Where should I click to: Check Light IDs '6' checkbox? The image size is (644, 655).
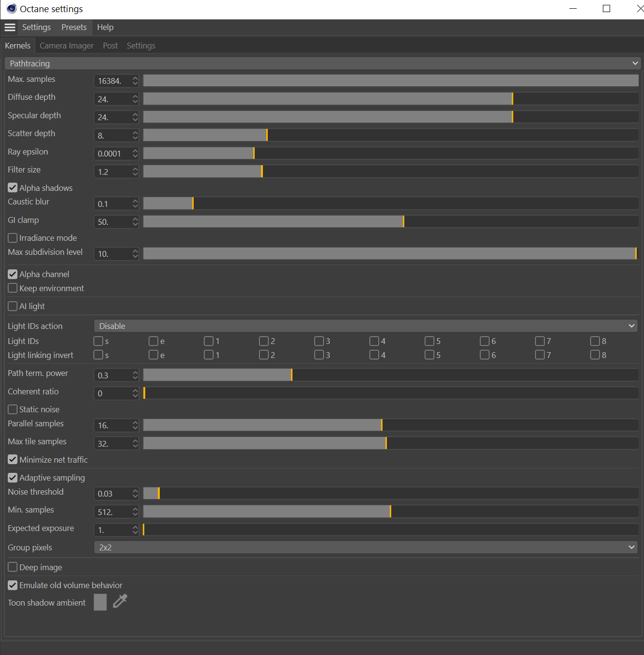485,341
